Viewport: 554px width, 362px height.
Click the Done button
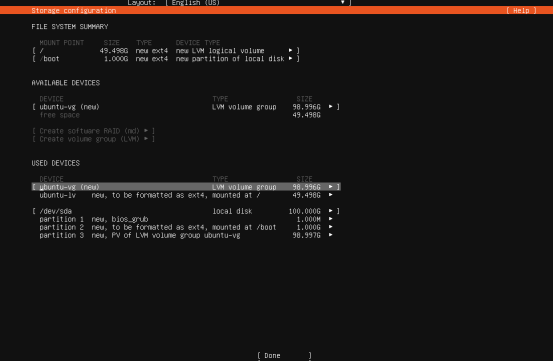tap(284, 356)
